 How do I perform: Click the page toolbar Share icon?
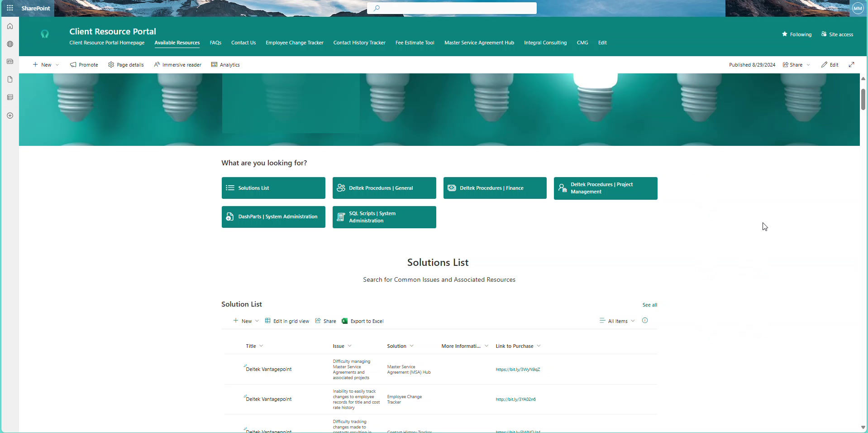786,65
